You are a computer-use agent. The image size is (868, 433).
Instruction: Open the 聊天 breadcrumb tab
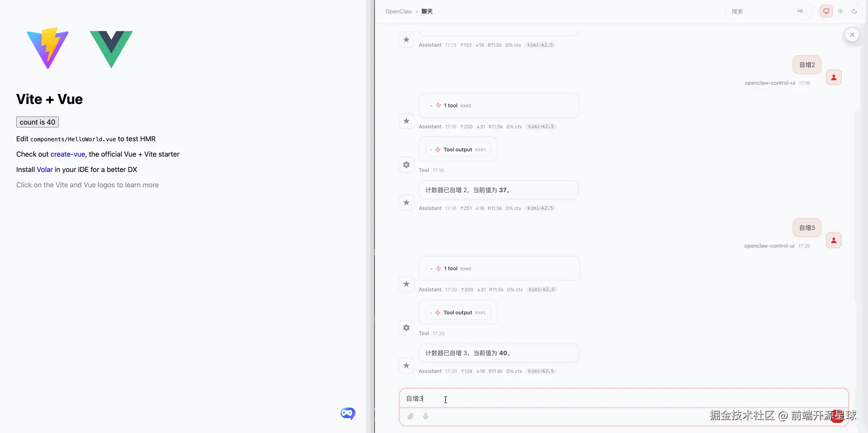pyautogui.click(x=427, y=11)
